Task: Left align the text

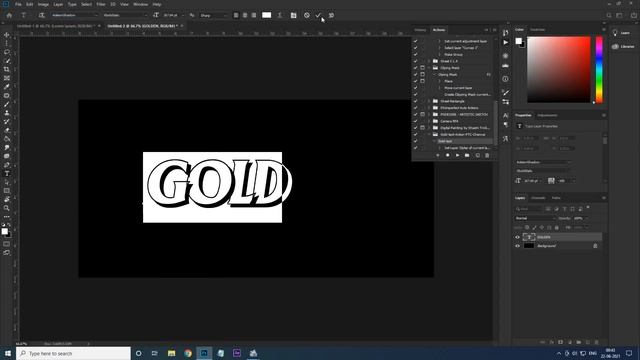Action: pos(236,15)
